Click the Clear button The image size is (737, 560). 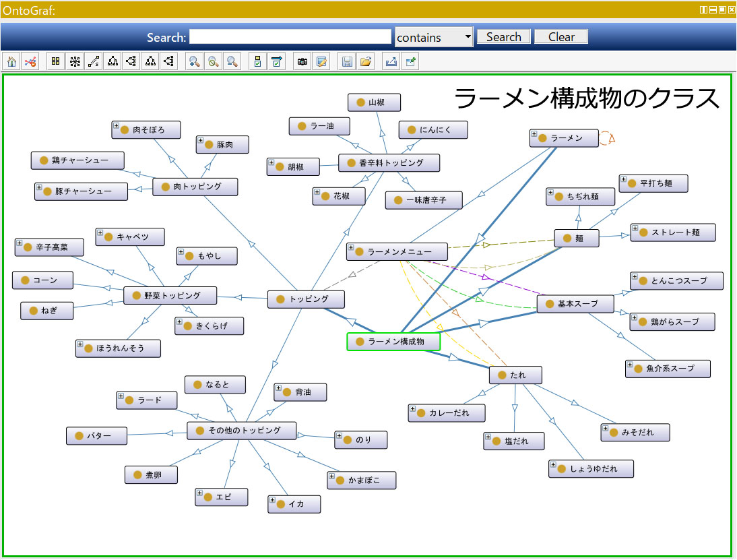[561, 36]
